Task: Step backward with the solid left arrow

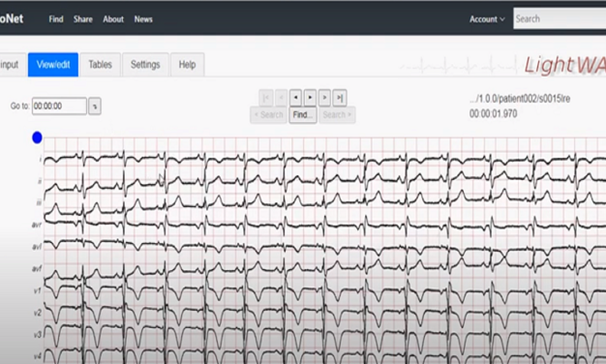Action: (295, 98)
